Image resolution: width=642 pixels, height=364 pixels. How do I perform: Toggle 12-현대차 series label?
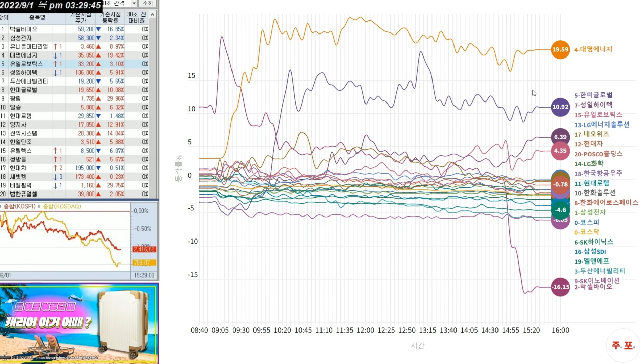(589, 144)
